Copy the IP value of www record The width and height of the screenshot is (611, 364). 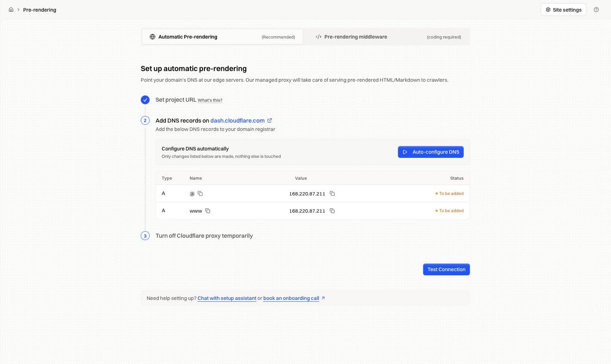pos(332,211)
